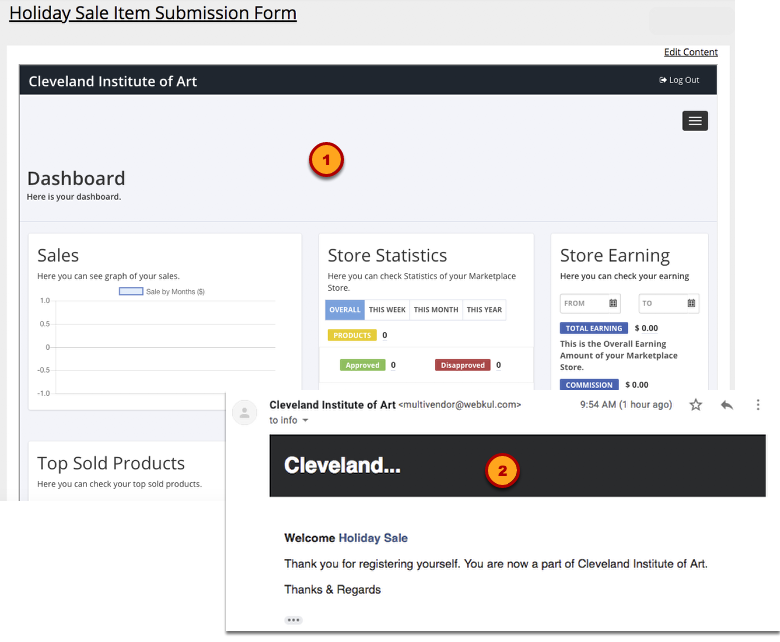This screenshot has width=780, height=642.
Task: Click 'Here is your dashboard.' subtitle
Action: point(74,197)
